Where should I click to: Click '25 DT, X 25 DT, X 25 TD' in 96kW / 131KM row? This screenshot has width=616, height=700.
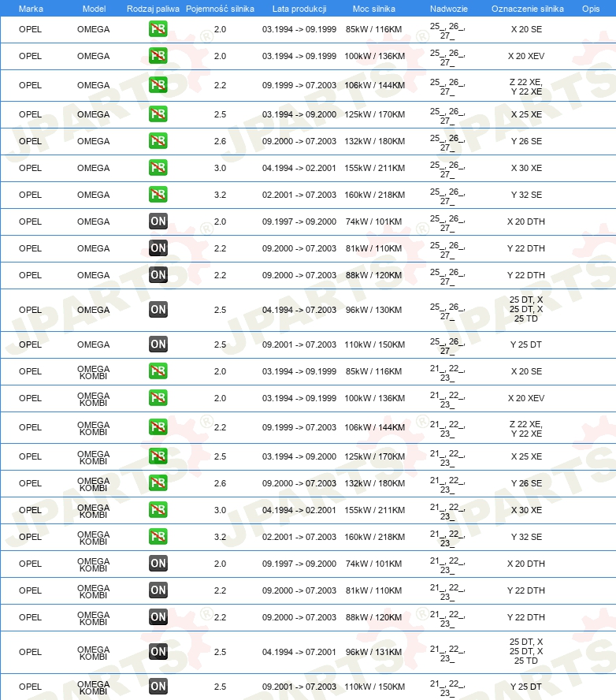(526, 651)
